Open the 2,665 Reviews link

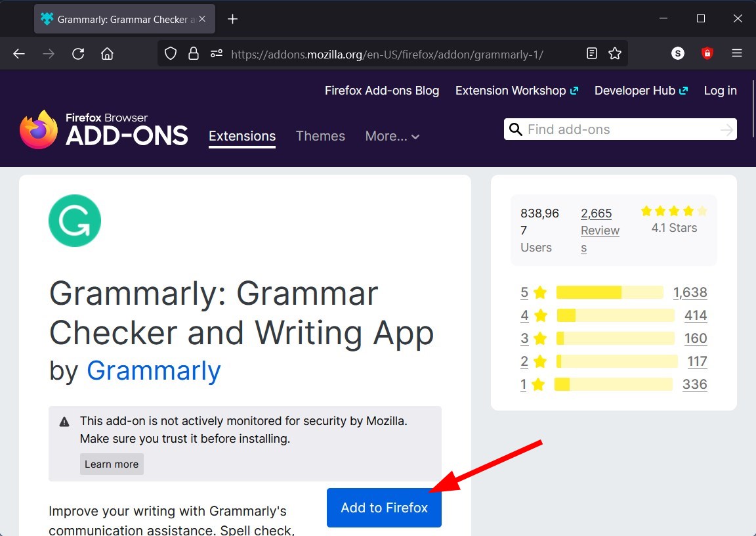(600, 231)
